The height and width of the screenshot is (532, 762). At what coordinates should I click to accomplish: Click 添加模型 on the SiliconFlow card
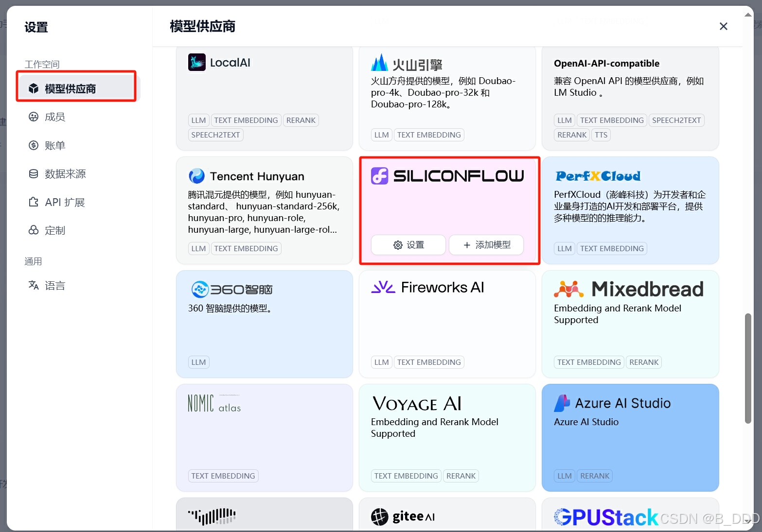[x=486, y=245]
